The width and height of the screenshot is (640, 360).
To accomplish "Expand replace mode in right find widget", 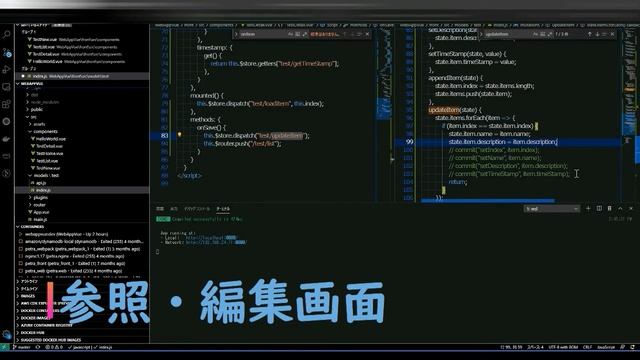I will click(481, 34).
